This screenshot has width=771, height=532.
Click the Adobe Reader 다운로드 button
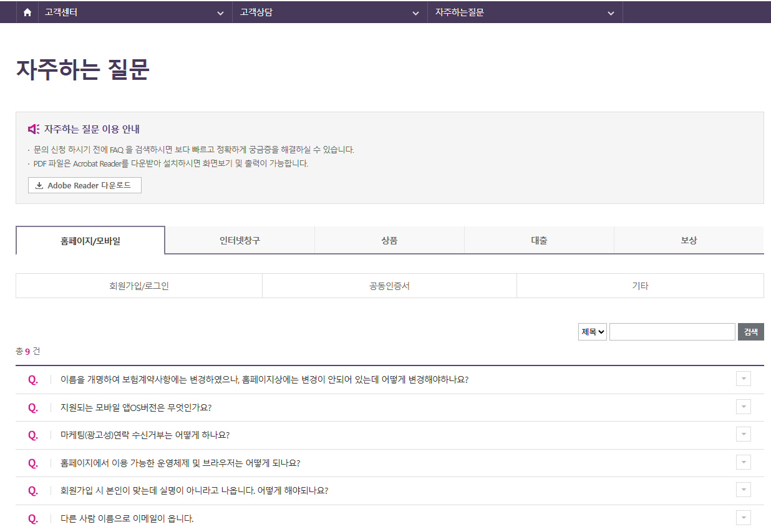click(x=85, y=185)
